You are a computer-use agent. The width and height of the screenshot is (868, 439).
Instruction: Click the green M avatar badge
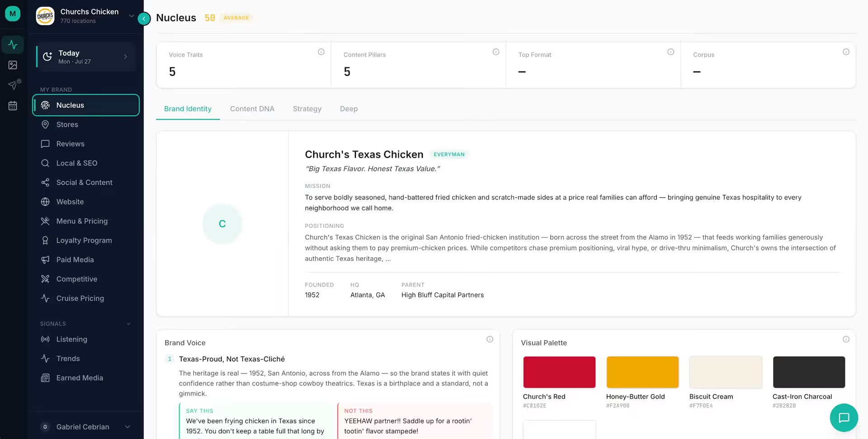click(x=13, y=14)
